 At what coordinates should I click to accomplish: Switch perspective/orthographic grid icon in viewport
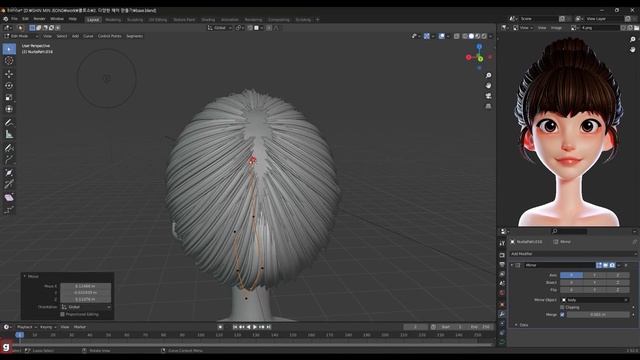click(x=488, y=106)
